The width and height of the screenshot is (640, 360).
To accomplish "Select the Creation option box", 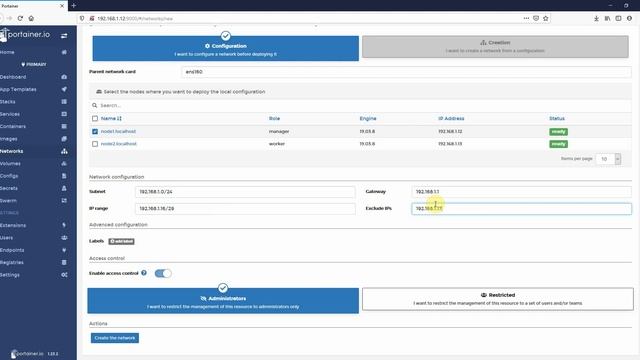I will [495, 47].
